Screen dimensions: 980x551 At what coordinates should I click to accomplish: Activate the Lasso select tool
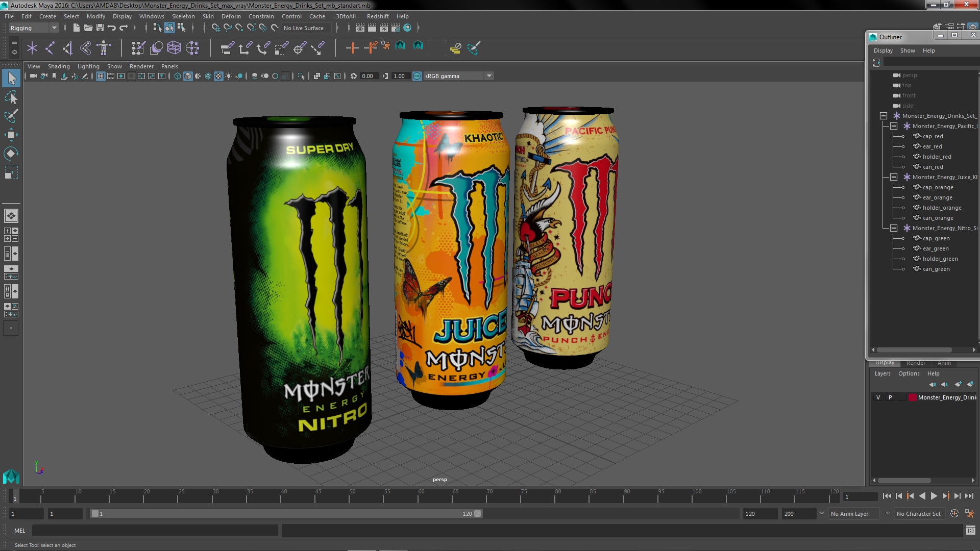[x=11, y=97]
